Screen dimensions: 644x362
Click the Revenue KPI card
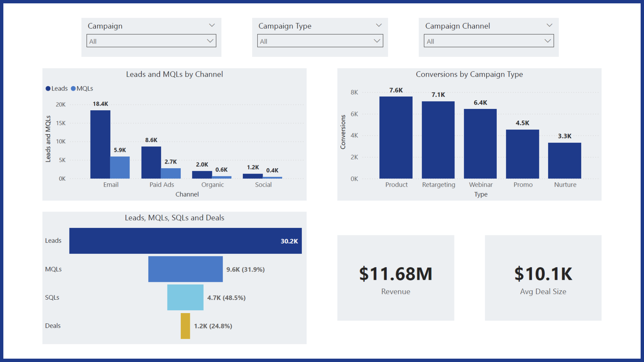pos(395,278)
